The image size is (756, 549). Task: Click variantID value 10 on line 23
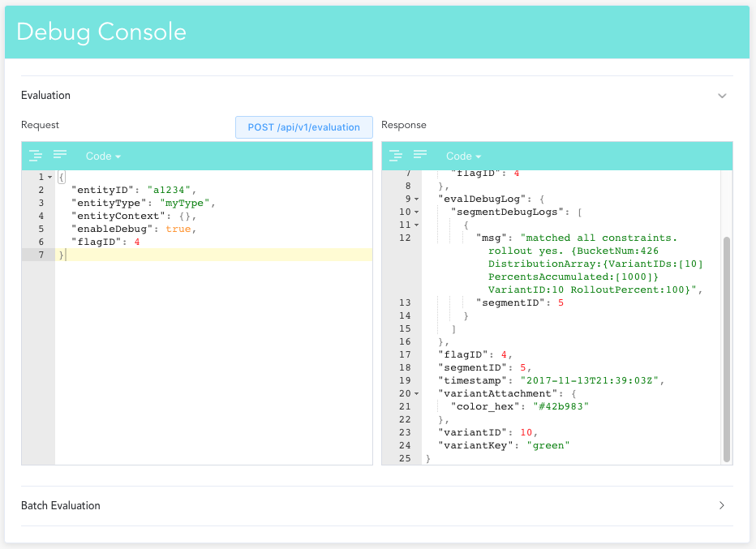(x=526, y=433)
